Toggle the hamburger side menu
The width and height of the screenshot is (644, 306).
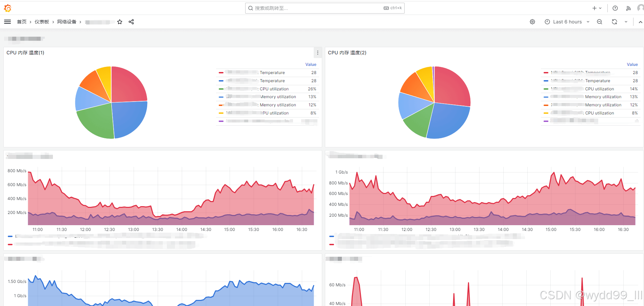(7, 22)
